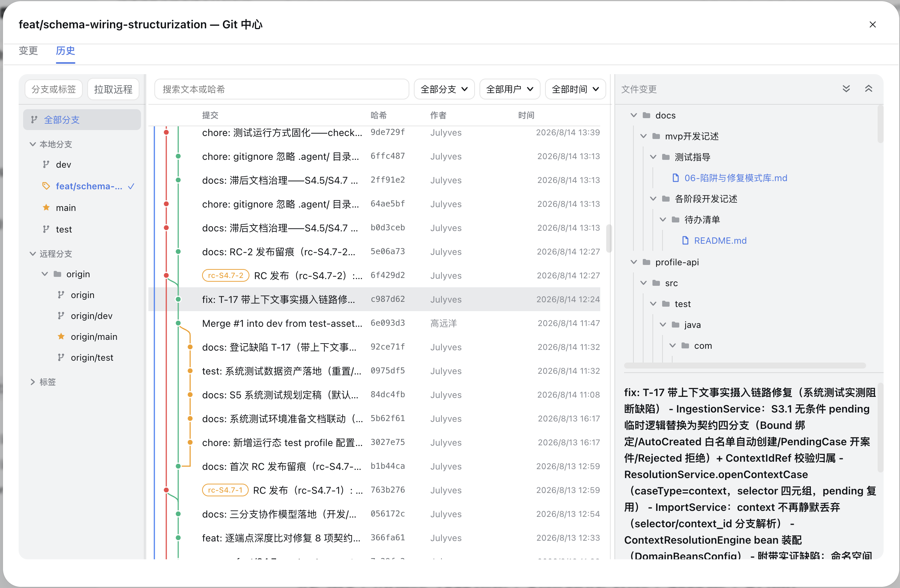Switch to the 变更 tab
This screenshot has height=588, width=900.
[x=28, y=51]
